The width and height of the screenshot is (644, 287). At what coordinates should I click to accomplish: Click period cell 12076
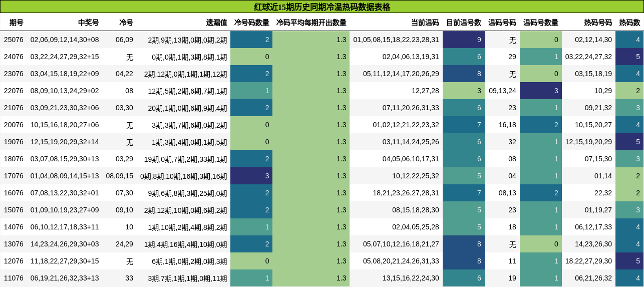click(14, 261)
